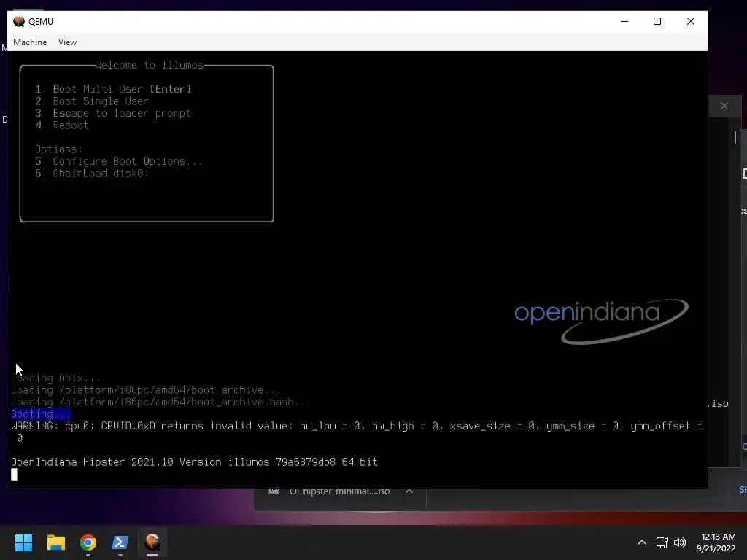Click the WARNING cpu0 CPUID message

pyautogui.click(x=357, y=432)
